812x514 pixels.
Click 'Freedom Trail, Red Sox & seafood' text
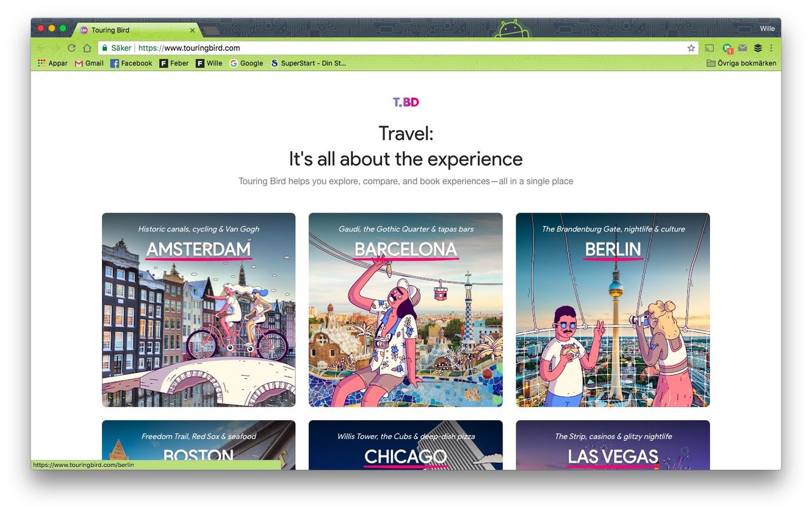199,437
